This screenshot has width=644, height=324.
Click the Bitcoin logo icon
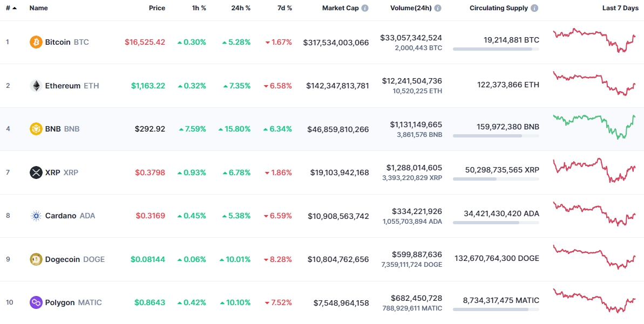pos(36,42)
